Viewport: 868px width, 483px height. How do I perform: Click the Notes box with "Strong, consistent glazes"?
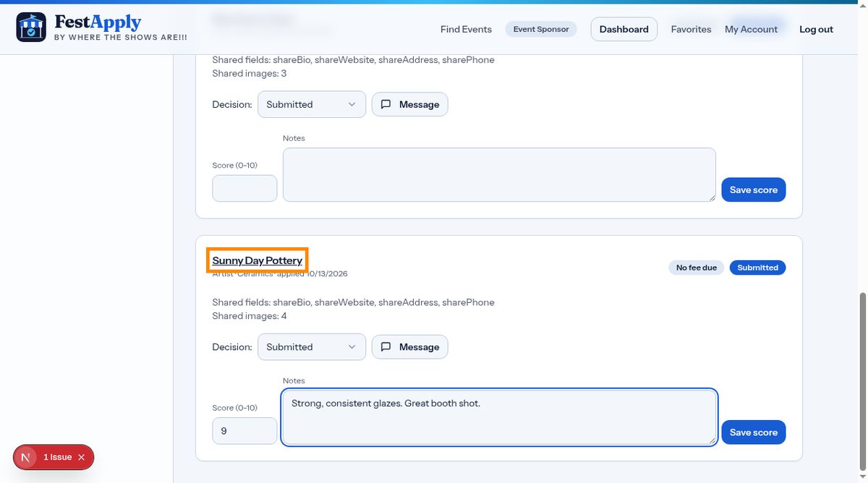(499, 418)
